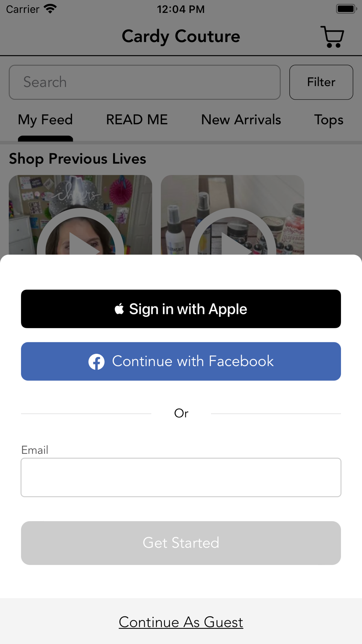Open the shopping cart icon
Image resolution: width=362 pixels, height=644 pixels.
[332, 37]
